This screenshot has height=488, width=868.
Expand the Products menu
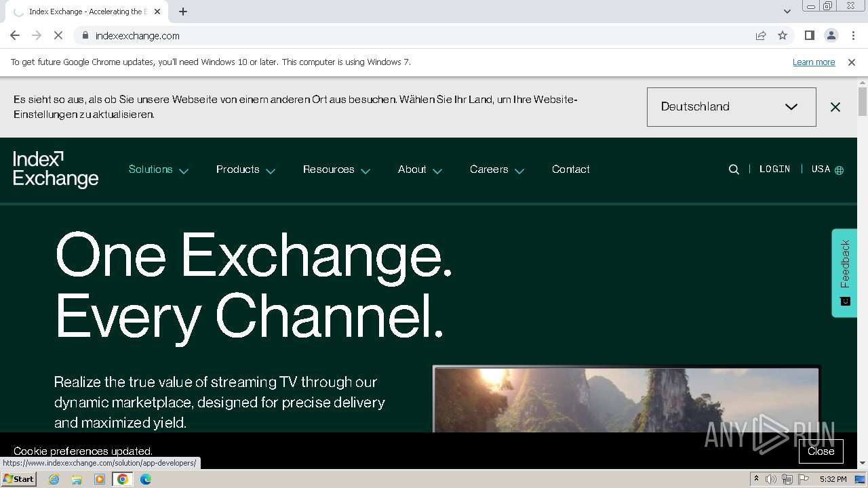coord(245,169)
